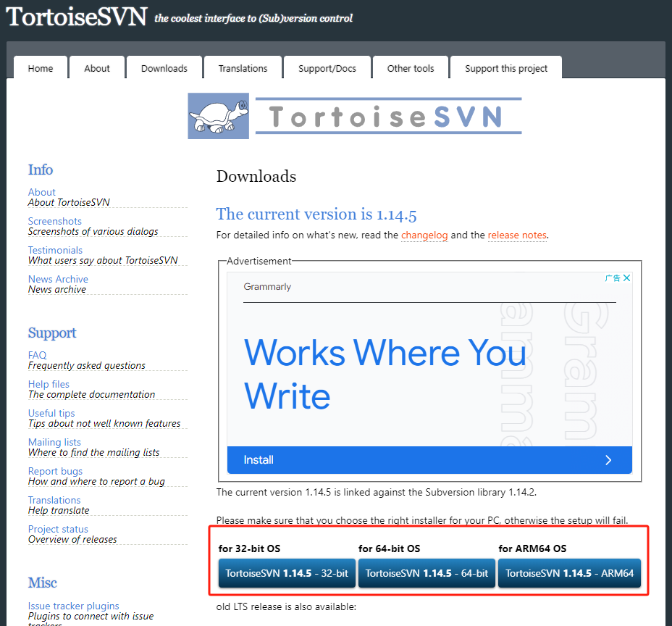Image resolution: width=672 pixels, height=626 pixels.
Task: Open the Useful tips link
Action: point(51,413)
